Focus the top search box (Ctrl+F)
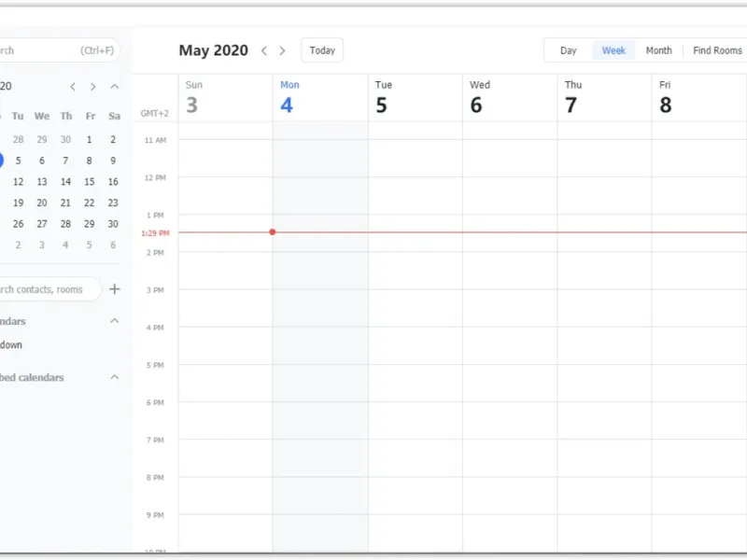Viewport: 747px width, 560px height. click(59, 50)
